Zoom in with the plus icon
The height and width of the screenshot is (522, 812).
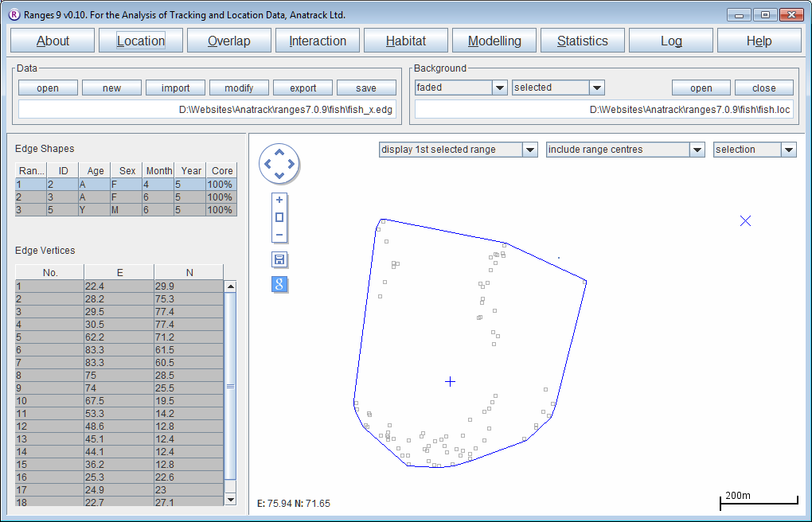coord(279,201)
